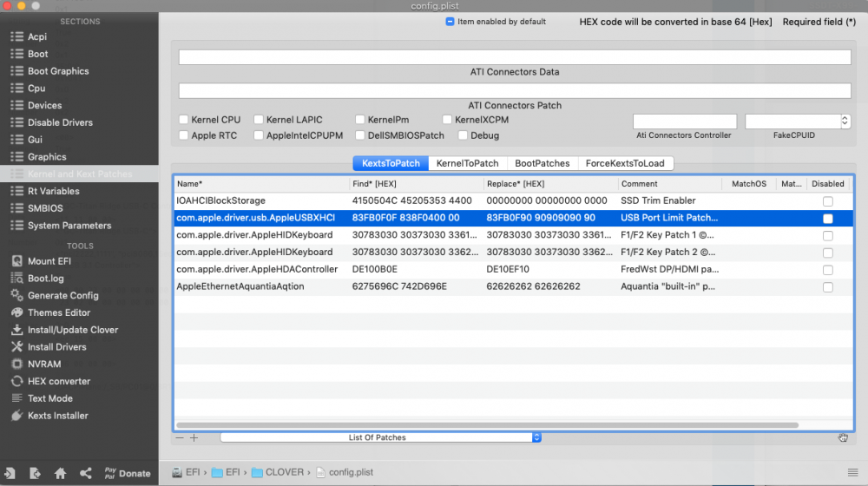Open the SMBIOS section
Viewport: 868px width, 486px height.
[45, 208]
